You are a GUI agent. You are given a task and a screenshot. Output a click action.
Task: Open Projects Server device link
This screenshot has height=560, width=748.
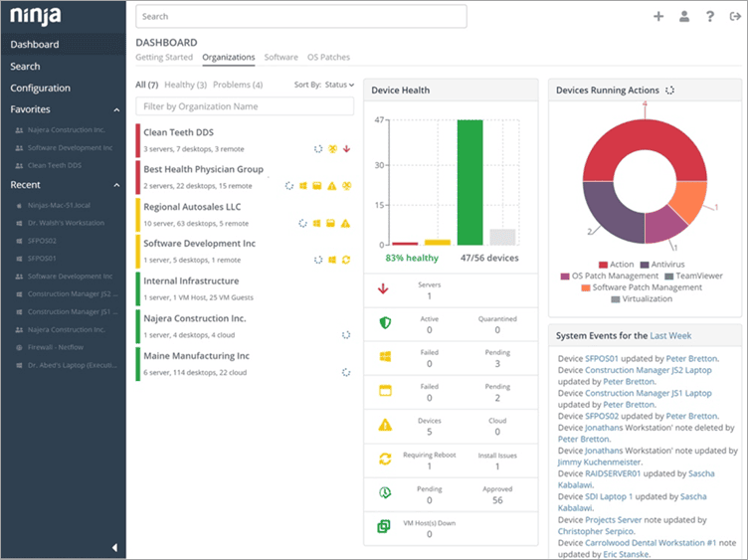pyautogui.click(x=613, y=520)
